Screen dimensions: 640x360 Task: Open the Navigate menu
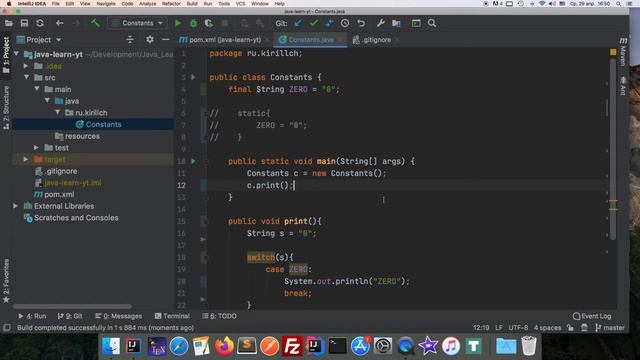click(x=106, y=4)
